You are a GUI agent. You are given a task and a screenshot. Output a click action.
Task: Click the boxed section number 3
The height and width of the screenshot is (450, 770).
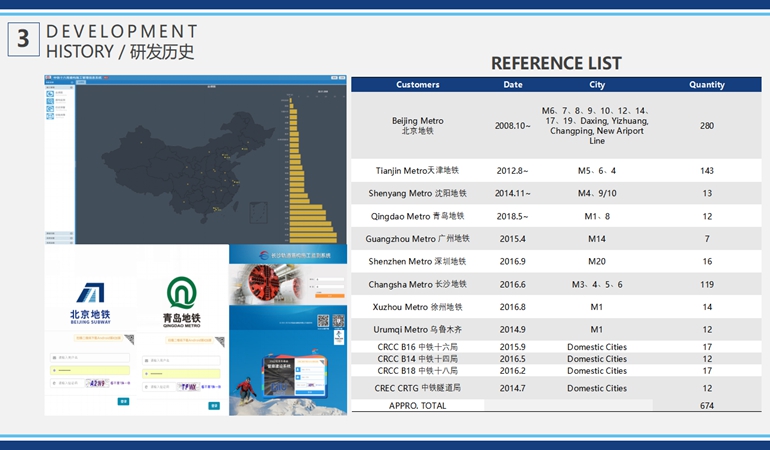coord(23,39)
